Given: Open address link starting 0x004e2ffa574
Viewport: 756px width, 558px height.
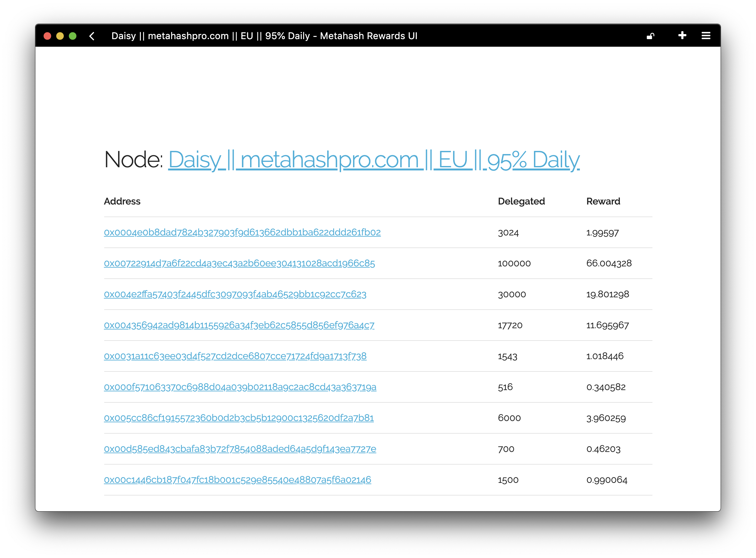Looking at the screenshot, I should click(x=235, y=294).
